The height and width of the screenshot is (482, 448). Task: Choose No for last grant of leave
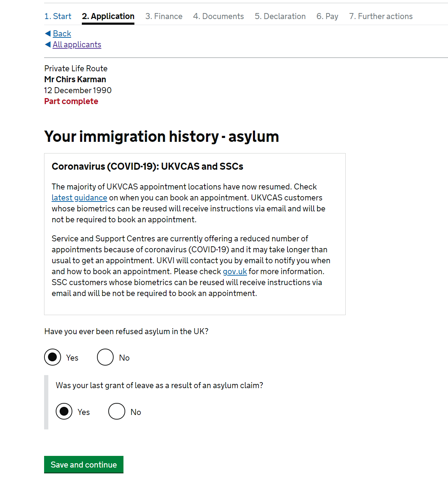pyautogui.click(x=117, y=411)
